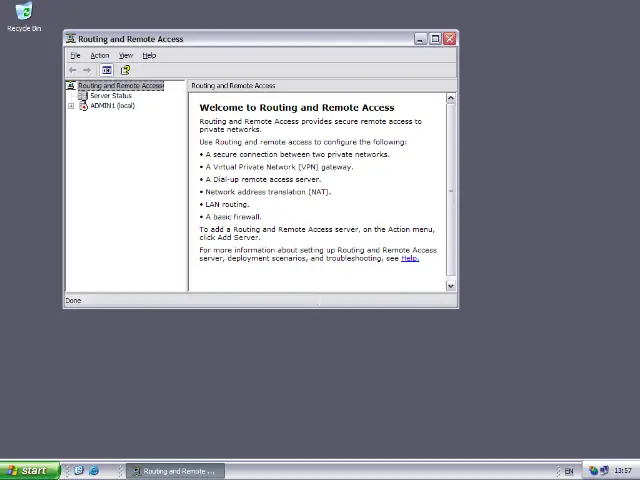
Task: Close the Routing and Remote Access window
Action: click(x=450, y=39)
